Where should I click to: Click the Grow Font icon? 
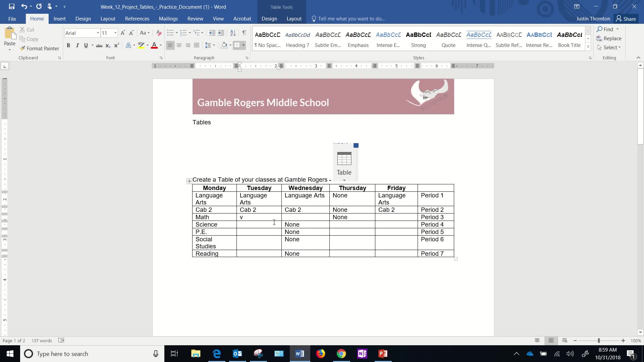tap(123, 33)
